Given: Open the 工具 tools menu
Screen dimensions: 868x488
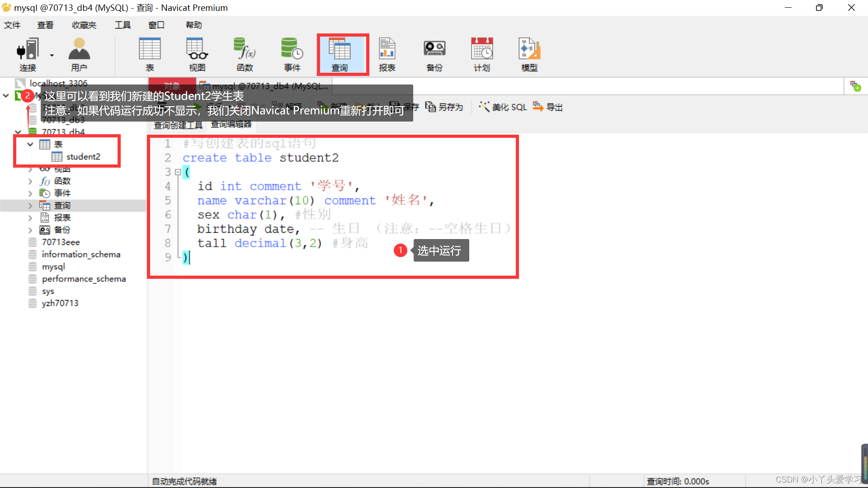Looking at the screenshot, I should (123, 25).
